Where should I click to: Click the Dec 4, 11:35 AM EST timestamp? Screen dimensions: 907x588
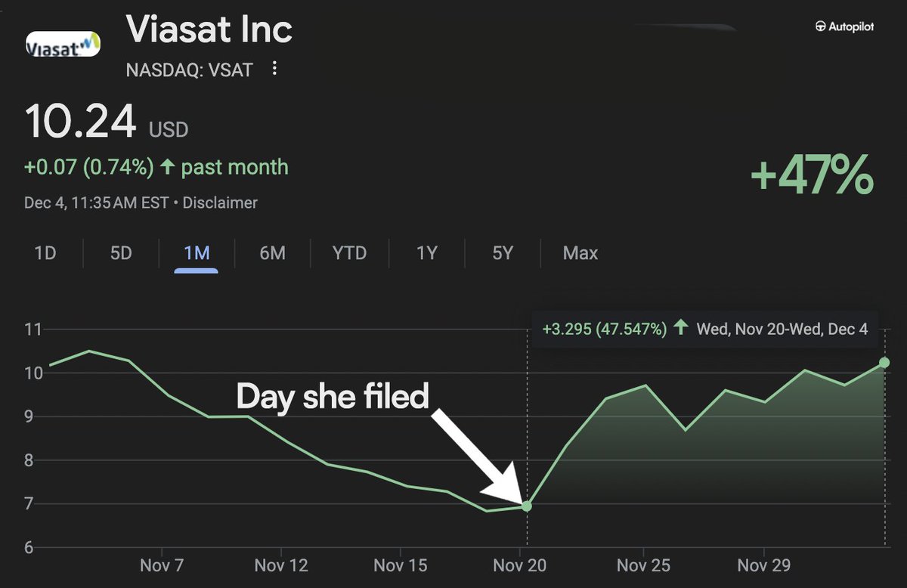pyautogui.click(x=97, y=203)
